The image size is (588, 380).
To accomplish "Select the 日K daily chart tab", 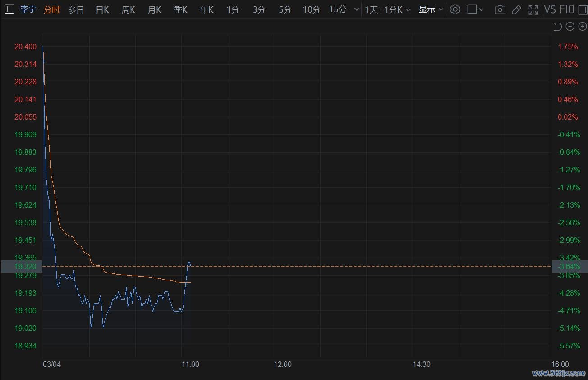I will [102, 9].
